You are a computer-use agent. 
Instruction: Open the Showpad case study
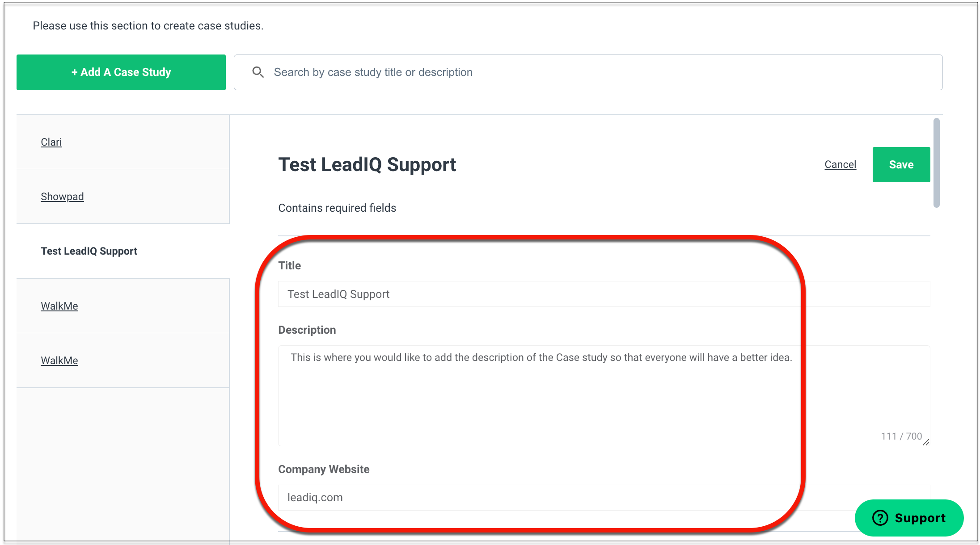click(62, 197)
